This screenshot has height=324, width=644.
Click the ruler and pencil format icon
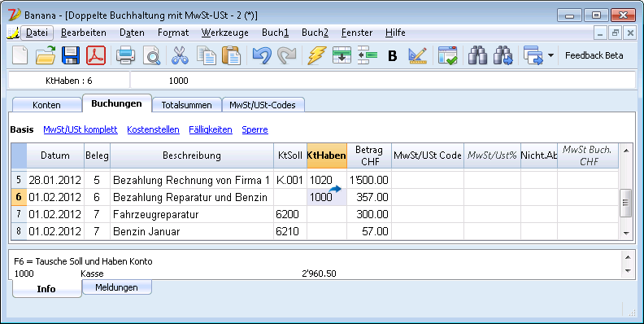pyautogui.click(x=418, y=55)
